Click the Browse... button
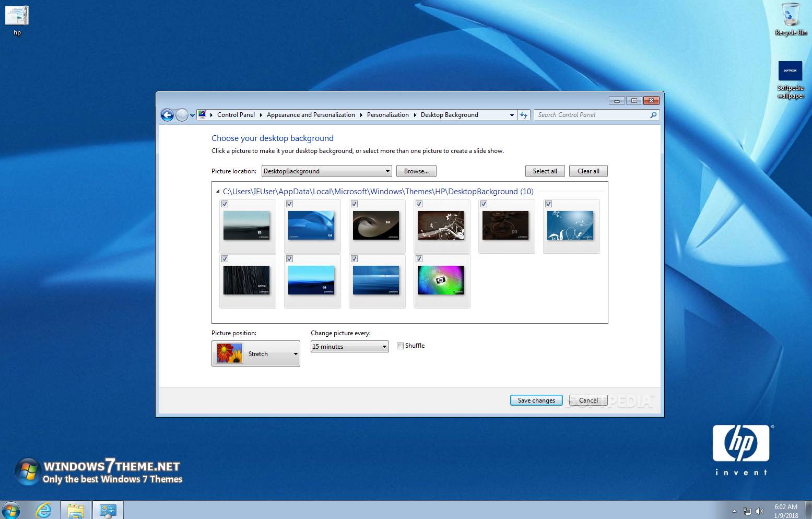 (416, 171)
